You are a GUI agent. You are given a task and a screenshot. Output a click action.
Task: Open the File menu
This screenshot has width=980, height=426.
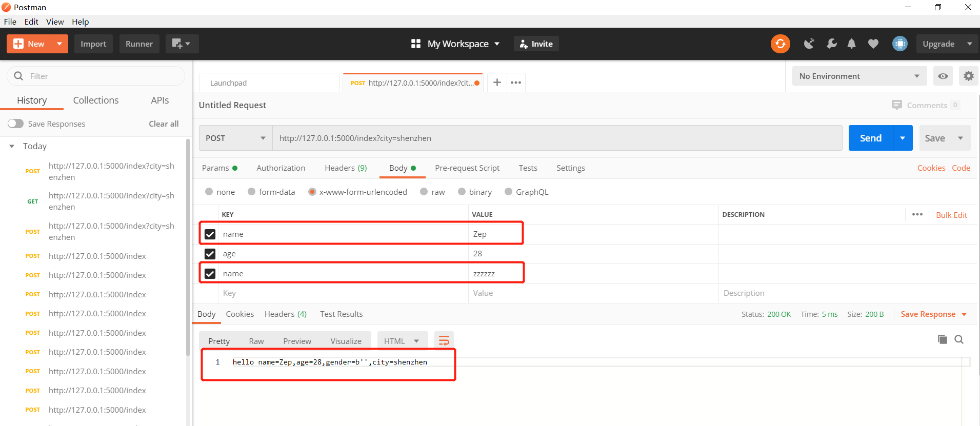(x=10, y=22)
